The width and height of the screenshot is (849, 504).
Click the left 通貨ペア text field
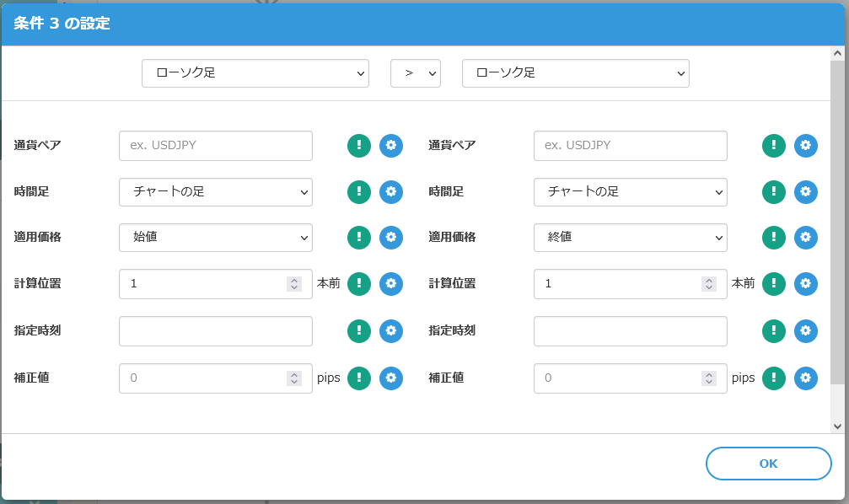point(216,145)
